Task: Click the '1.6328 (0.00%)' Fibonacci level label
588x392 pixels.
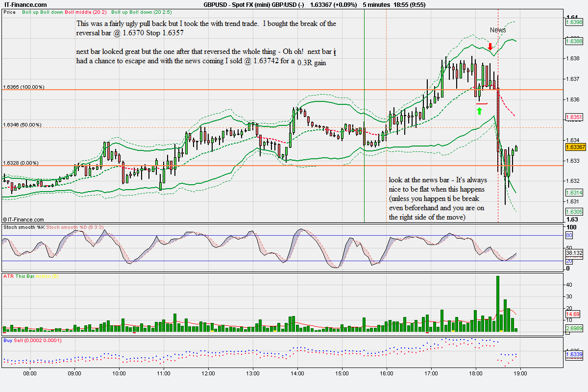Action: point(21,163)
